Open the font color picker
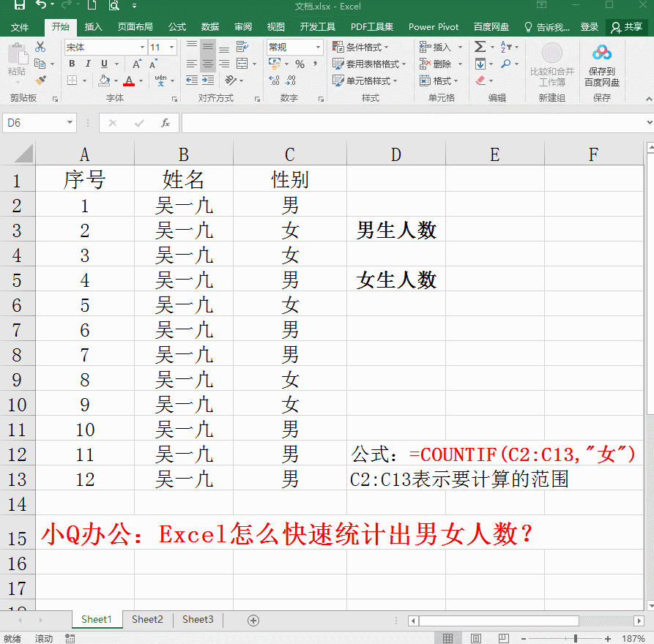This screenshot has width=654, height=644. (129, 81)
